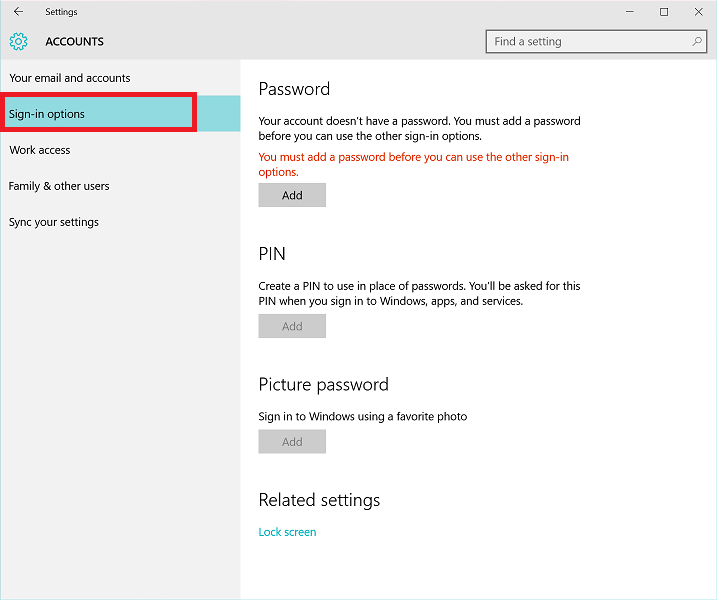Viewport: 717px width, 600px height.
Task: Focus the Find a setting field
Action: point(596,42)
